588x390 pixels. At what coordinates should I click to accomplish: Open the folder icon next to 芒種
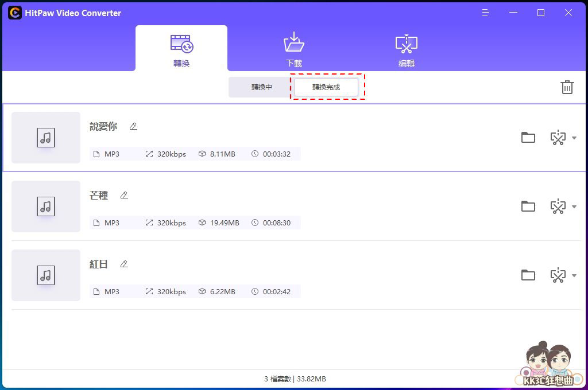[528, 206]
